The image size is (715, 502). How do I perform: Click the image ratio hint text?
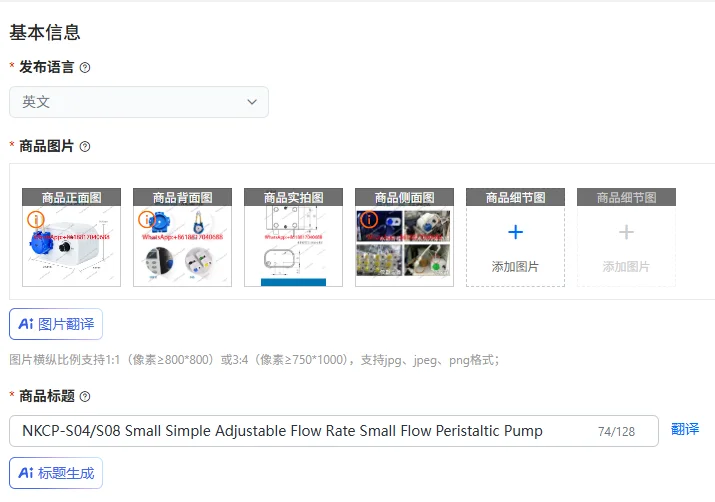click(x=254, y=360)
